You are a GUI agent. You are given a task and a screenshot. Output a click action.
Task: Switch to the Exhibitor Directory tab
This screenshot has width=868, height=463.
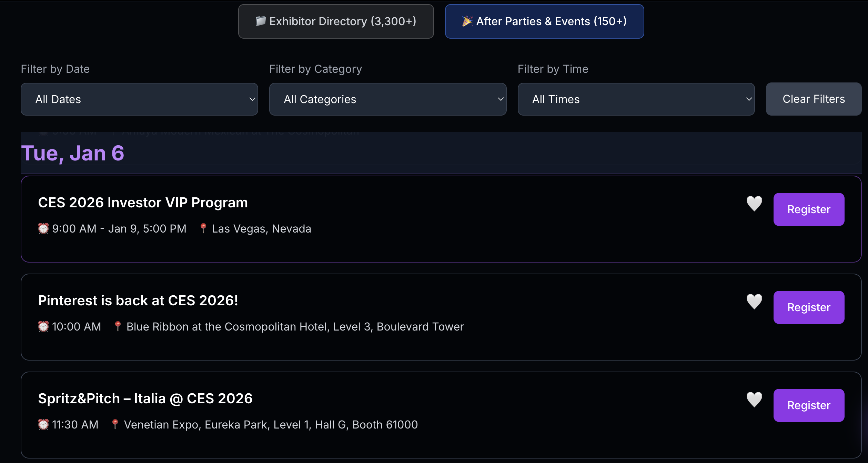click(336, 21)
